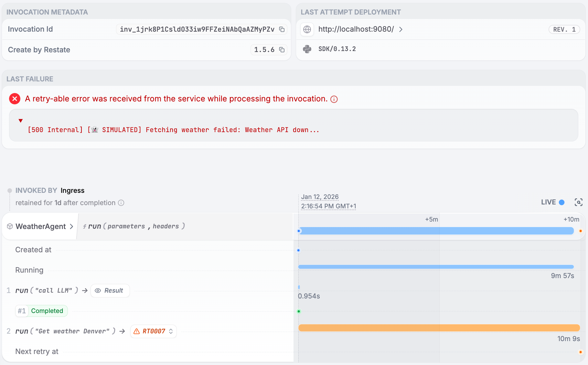The image size is (588, 365).
Task: Click the Python SDK icon
Action: 307,49
